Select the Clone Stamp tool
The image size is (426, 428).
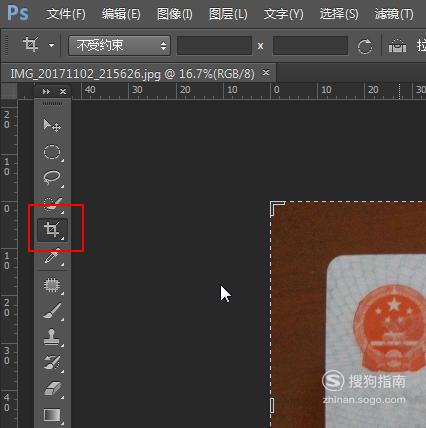click(52, 337)
